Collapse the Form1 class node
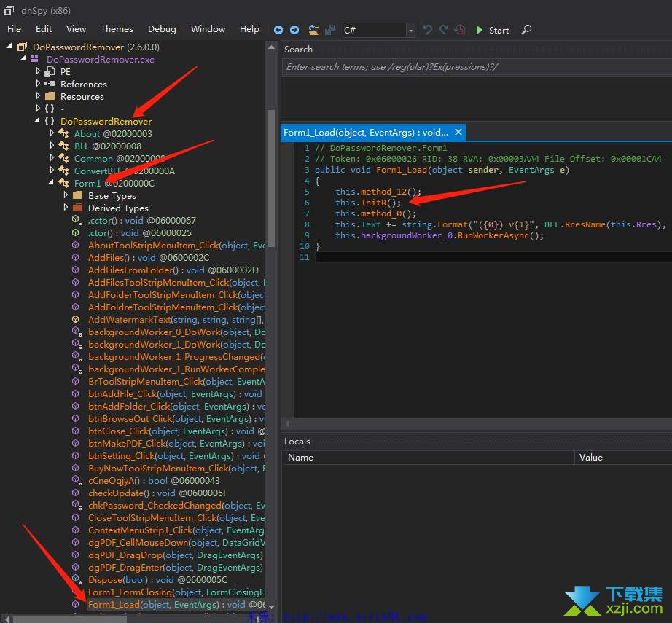 (x=51, y=183)
